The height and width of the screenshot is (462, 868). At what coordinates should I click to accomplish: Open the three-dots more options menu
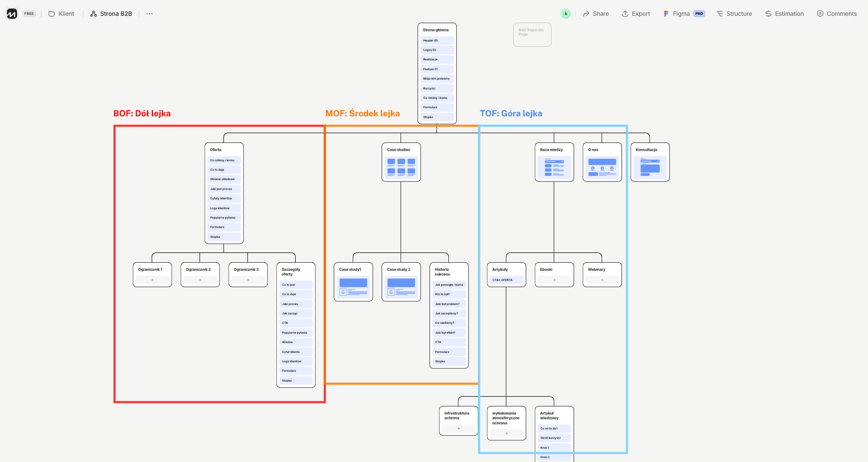149,14
